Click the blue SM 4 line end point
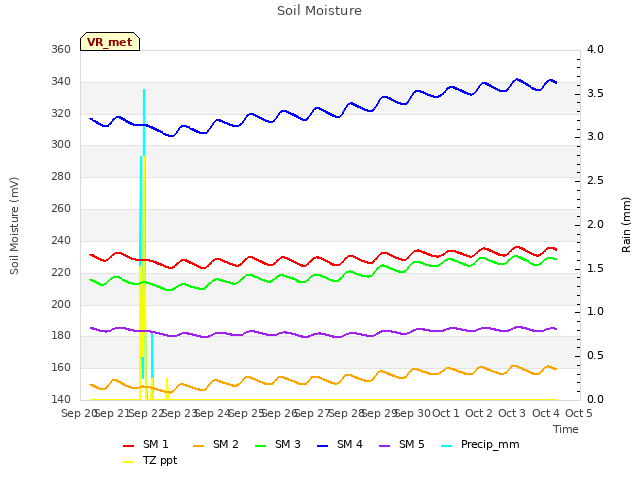The height and width of the screenshot is (480, 640). (x=556, y=83)
